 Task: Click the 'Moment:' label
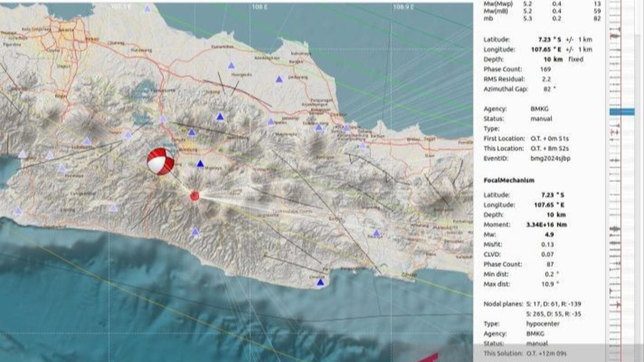tap(497, 225)
